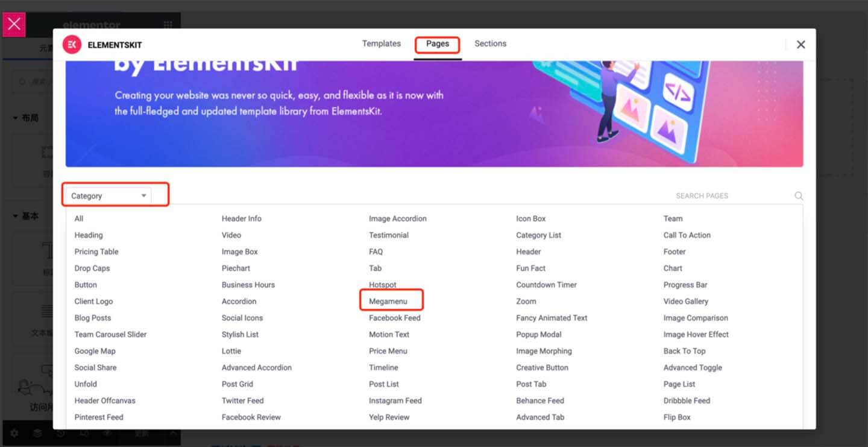
Task: Open the Elementor grid menu icon
Action: (x=168, y=25)
